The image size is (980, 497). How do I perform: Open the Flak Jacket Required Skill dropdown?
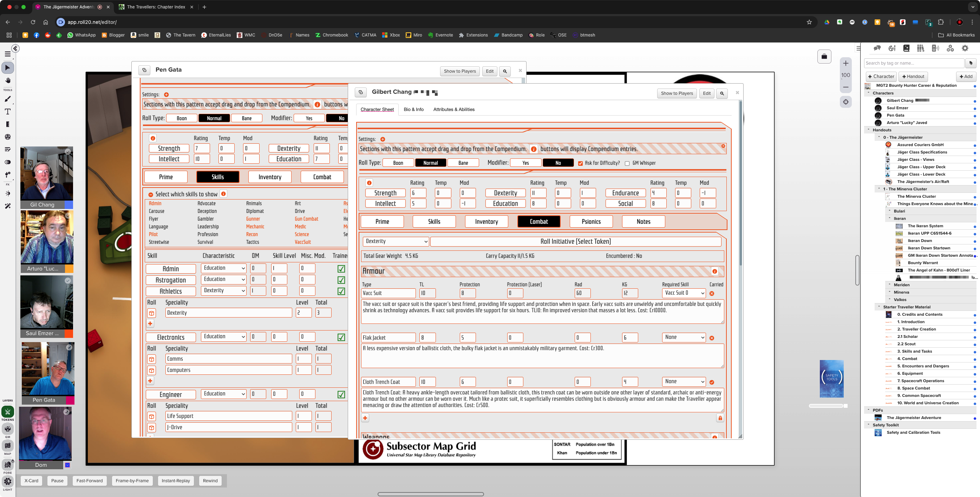[684, 337]
